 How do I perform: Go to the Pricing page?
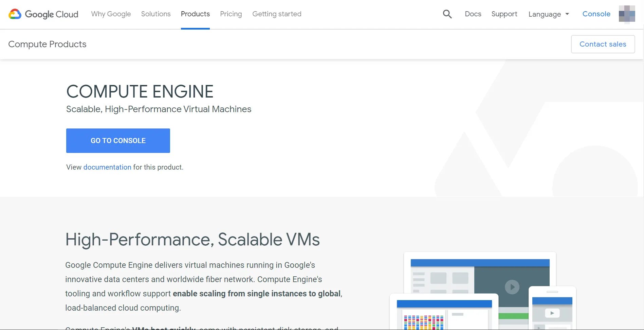click(231, 14)
